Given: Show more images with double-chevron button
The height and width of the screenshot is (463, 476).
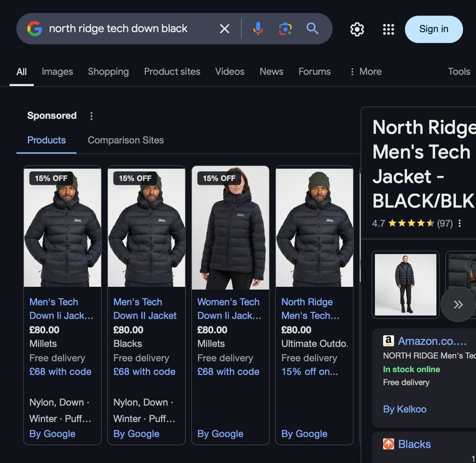Looking at the screenshot, I should click(x=458, y=304).
